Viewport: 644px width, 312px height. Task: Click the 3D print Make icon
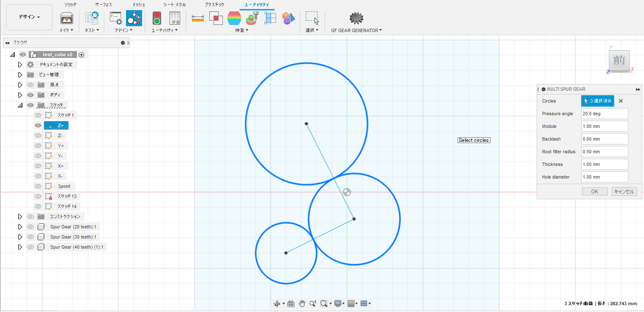[66, 18]
